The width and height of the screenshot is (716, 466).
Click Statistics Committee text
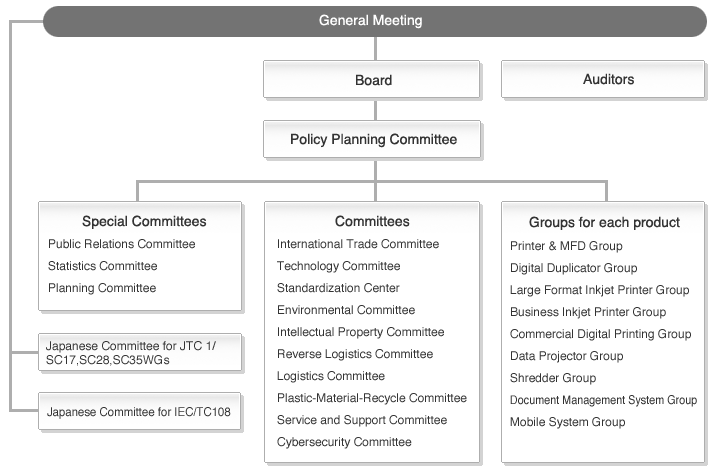pos(103,266)
